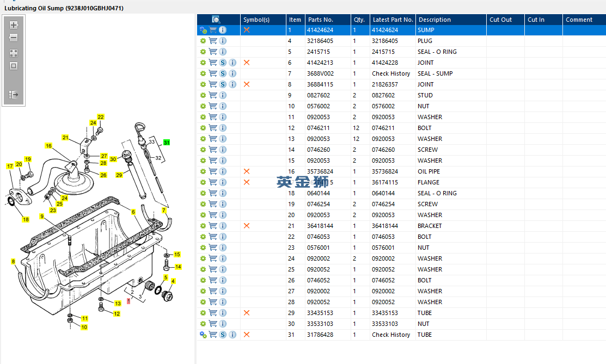Screen dimensions: 606x364
Task: Click the list export arrow icon
Action: pyautogui.click(x=14, y=95)
